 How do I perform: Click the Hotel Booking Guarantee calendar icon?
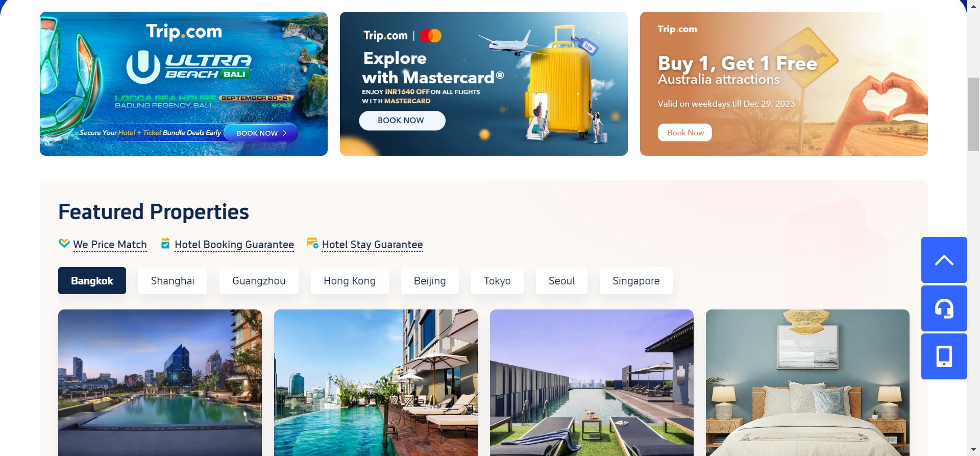coord(165,243)
